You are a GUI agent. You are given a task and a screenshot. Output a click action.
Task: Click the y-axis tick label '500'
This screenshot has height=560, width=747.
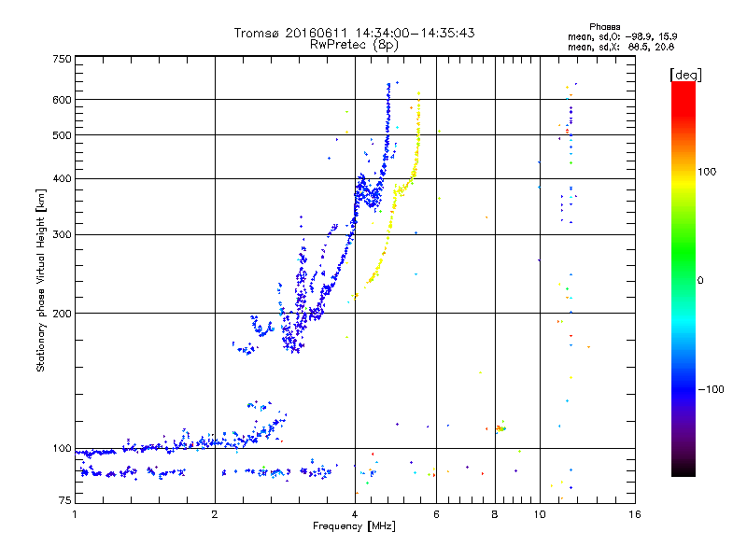(63, 135)
